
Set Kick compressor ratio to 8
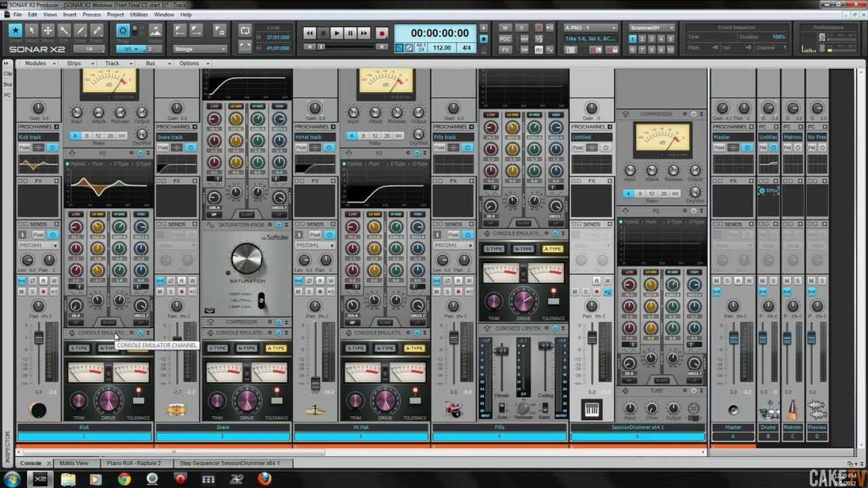(87, 136)
